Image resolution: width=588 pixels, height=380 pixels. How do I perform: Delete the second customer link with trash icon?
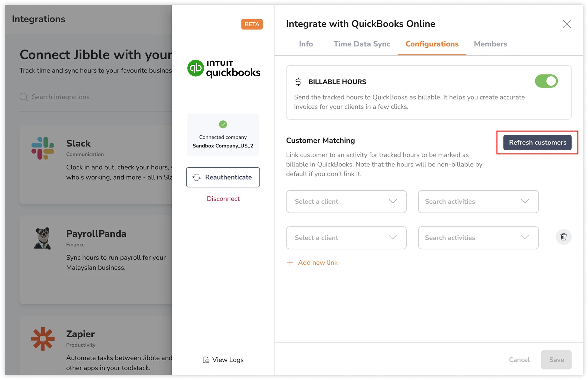point(564,237)
